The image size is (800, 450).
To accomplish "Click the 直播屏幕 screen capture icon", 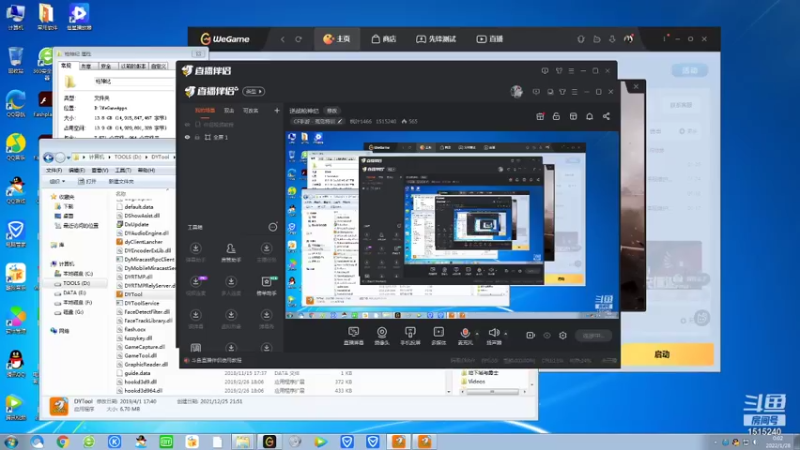I will (x=353, y=332).
